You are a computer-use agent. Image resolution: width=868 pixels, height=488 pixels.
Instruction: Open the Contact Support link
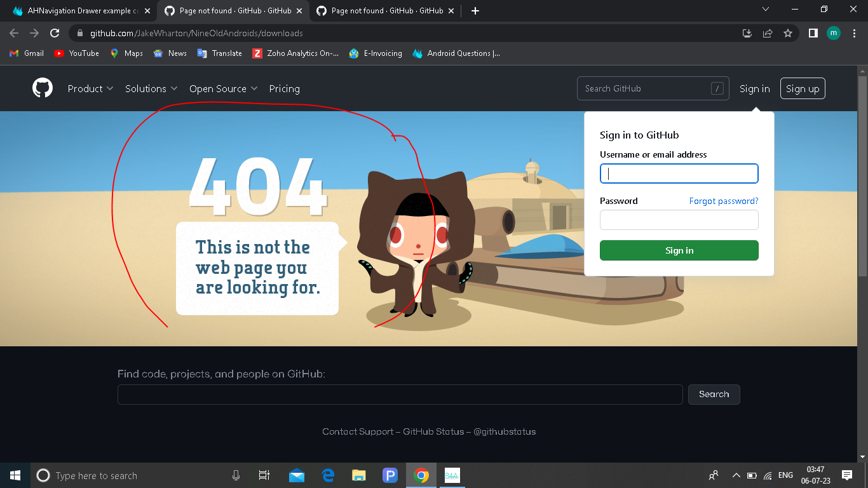click(x=358, y=431)
